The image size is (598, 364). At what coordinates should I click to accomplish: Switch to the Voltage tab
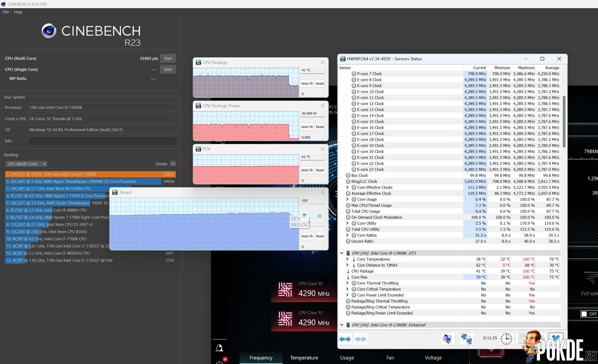(x=433, y=358)
